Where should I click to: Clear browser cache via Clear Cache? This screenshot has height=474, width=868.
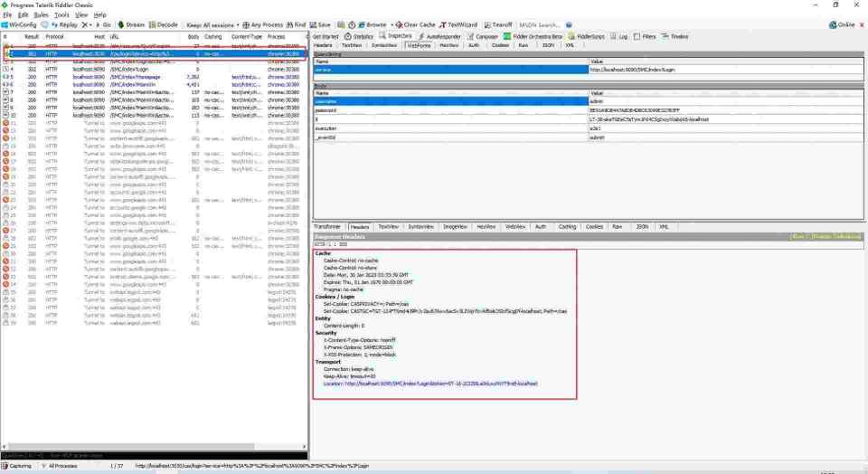[416, 25]
